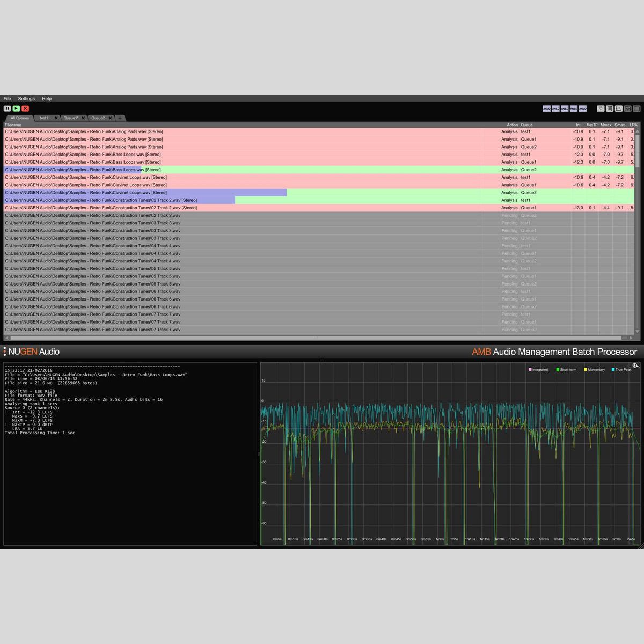Switch to the Queue1* tab
Screen dimensions: 644x644
point(71,118)
